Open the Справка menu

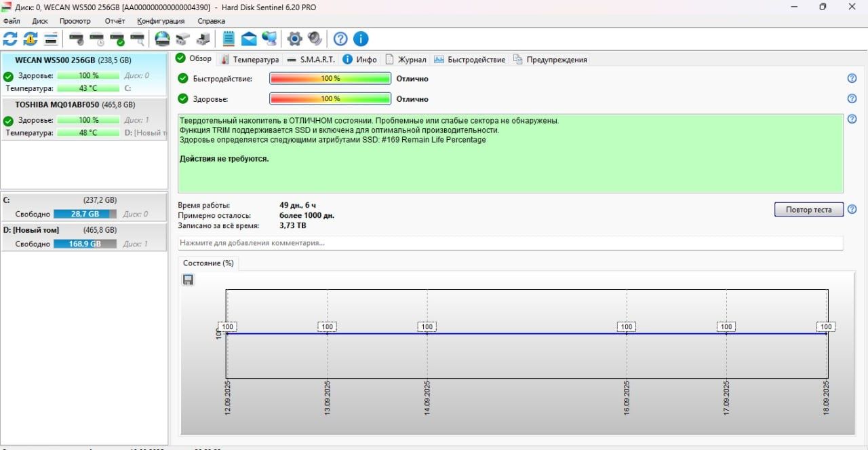coord(211,21)
